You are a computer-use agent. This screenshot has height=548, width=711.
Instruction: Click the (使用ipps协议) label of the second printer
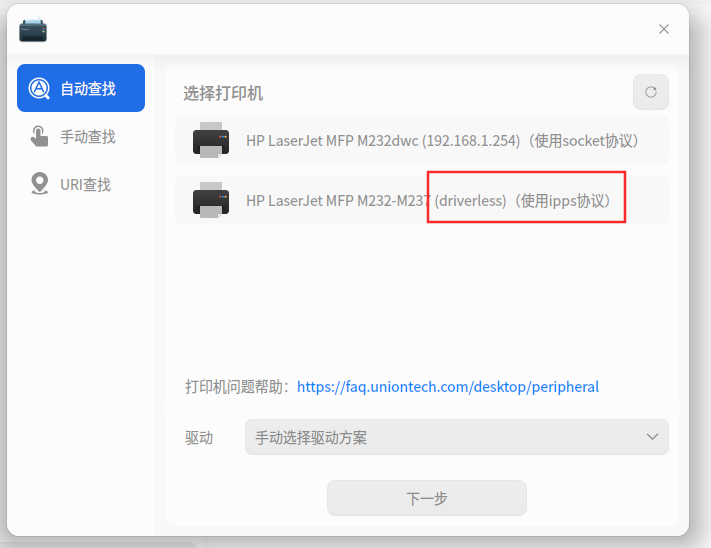(562, 200)
